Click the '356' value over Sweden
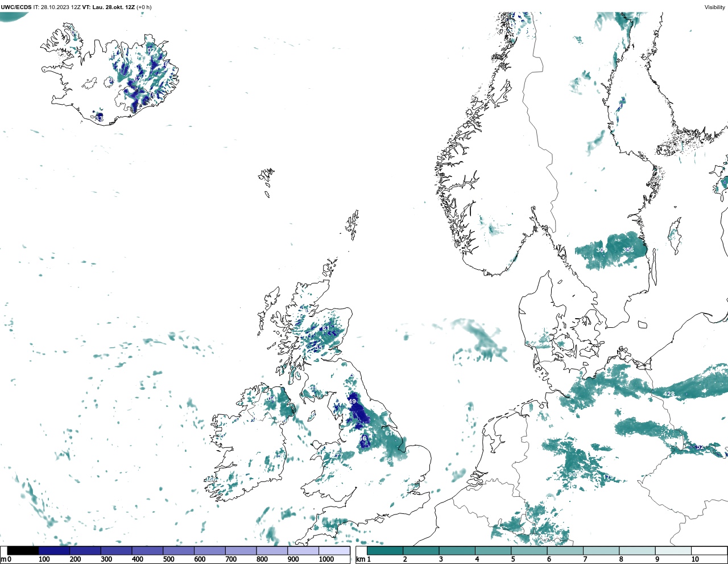The height and width of the screenshot is (564, 728). pyautogui.click(x=628, y=250)
